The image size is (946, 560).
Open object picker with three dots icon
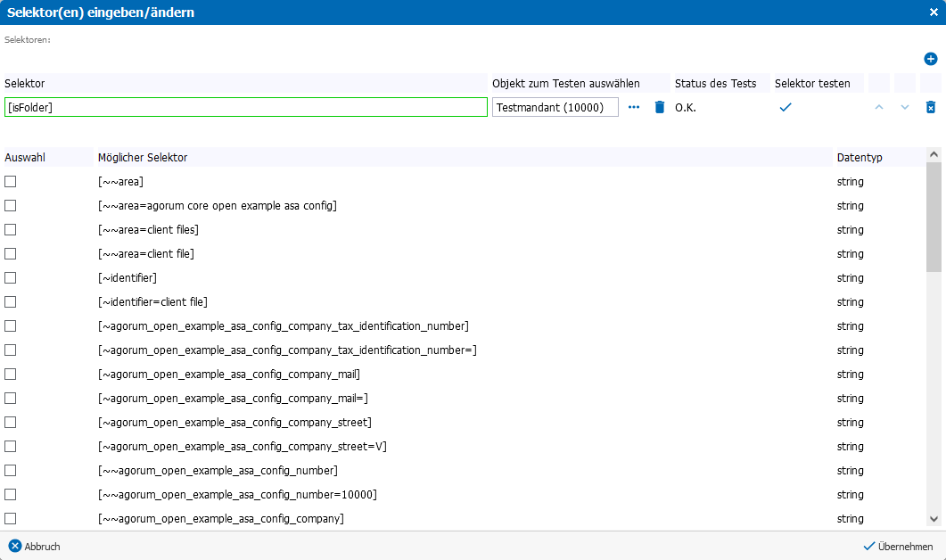[633, 107]
